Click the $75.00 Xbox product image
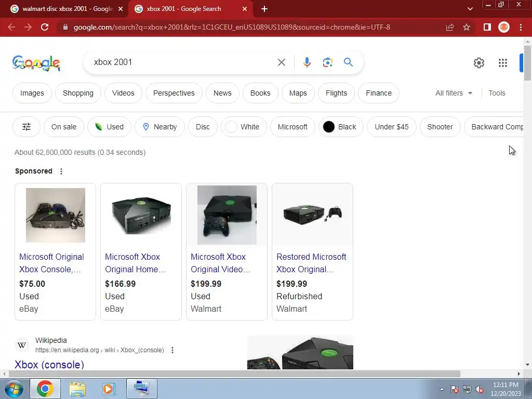 click(x=55, y=215)
